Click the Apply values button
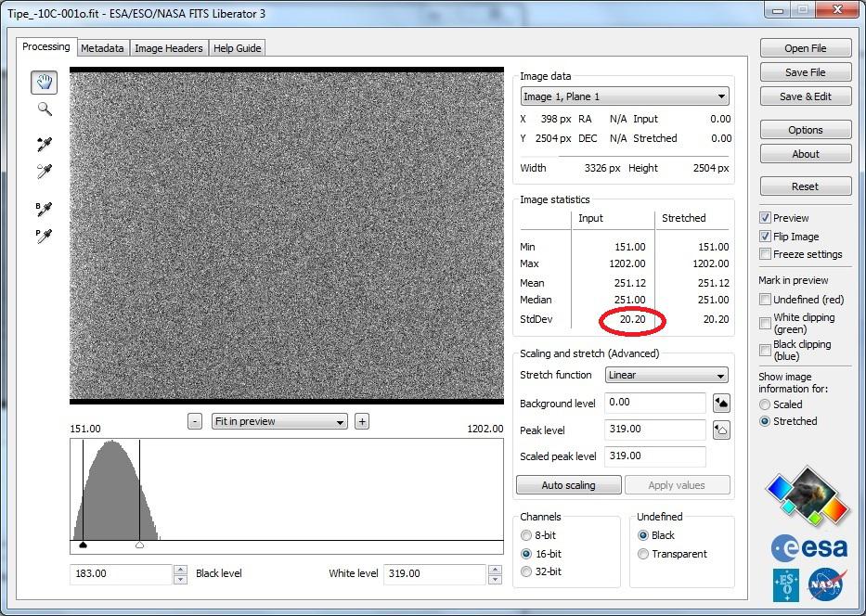This screenshot has height=616, width=866. click(678, 485)
